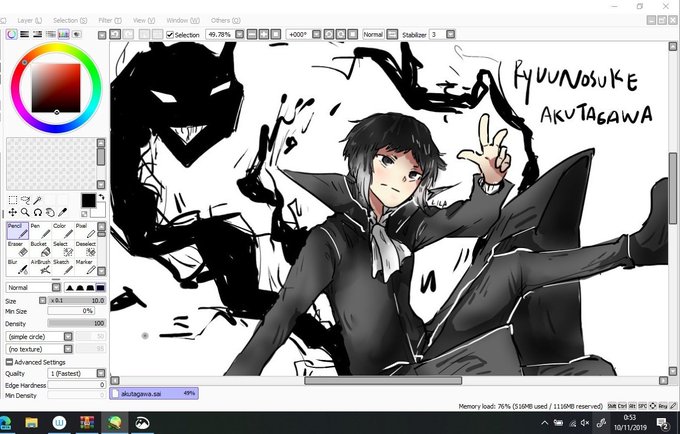
Task: Choose the Deselect pen tool
Action: tap(85, 249)
